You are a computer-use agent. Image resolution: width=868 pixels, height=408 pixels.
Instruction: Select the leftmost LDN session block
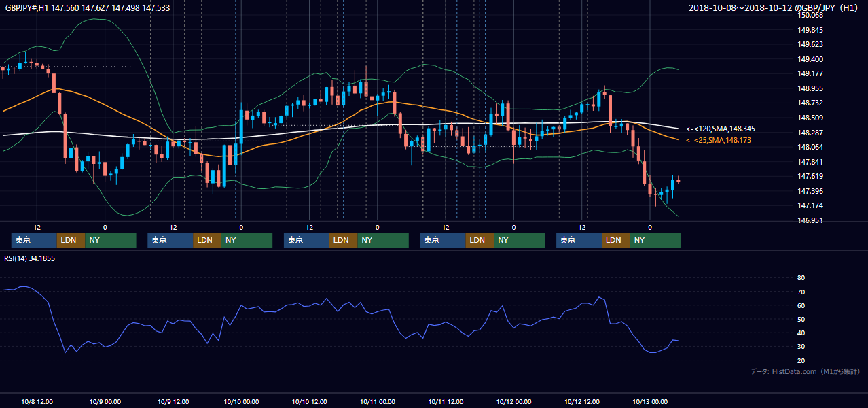coord(71,240)
